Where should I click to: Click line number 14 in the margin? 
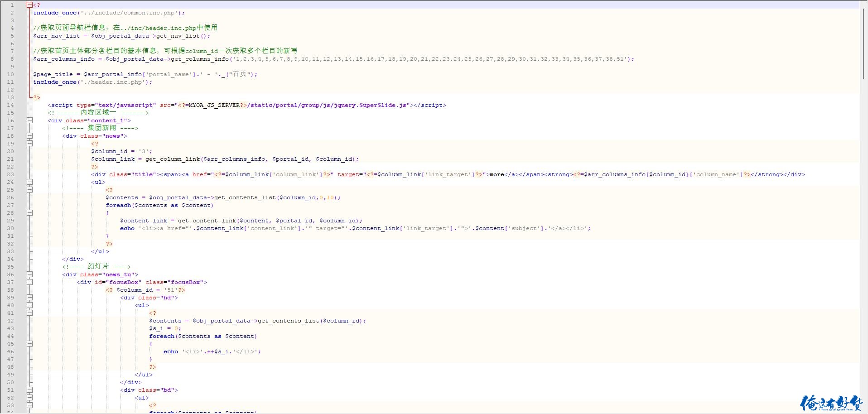click(x=10, y=105)
